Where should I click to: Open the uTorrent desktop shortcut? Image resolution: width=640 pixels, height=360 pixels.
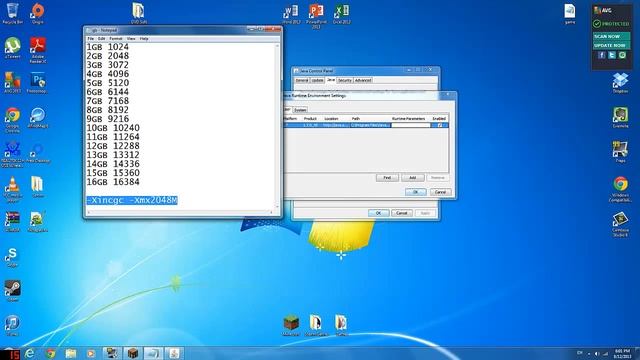[x=13, y=48]
